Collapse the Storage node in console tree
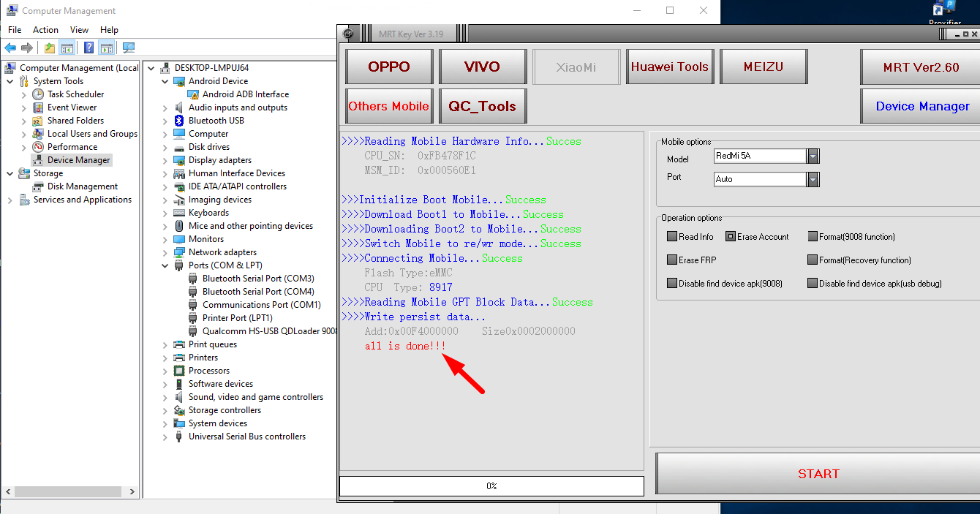 [x=10, y=173]
